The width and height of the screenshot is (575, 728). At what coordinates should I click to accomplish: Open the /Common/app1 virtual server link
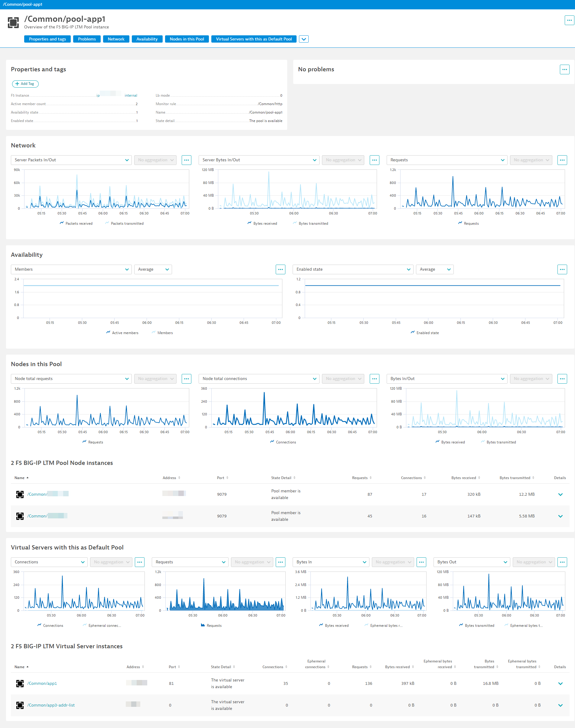(42, 684)
